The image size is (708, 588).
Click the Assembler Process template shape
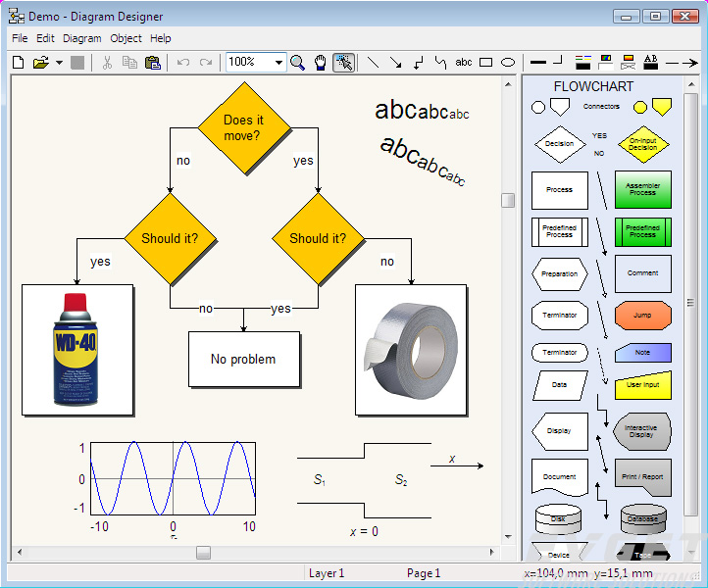click(x=642, y=190)
